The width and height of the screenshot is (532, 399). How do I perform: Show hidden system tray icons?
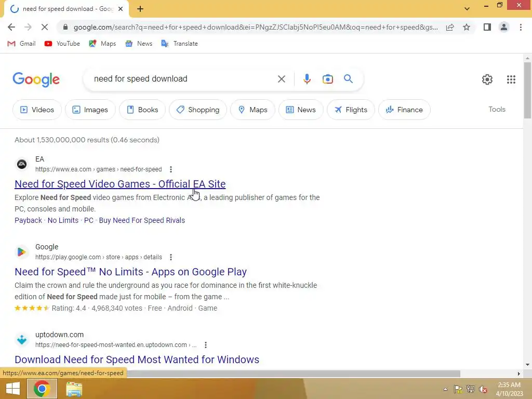[x=445, y=389]
